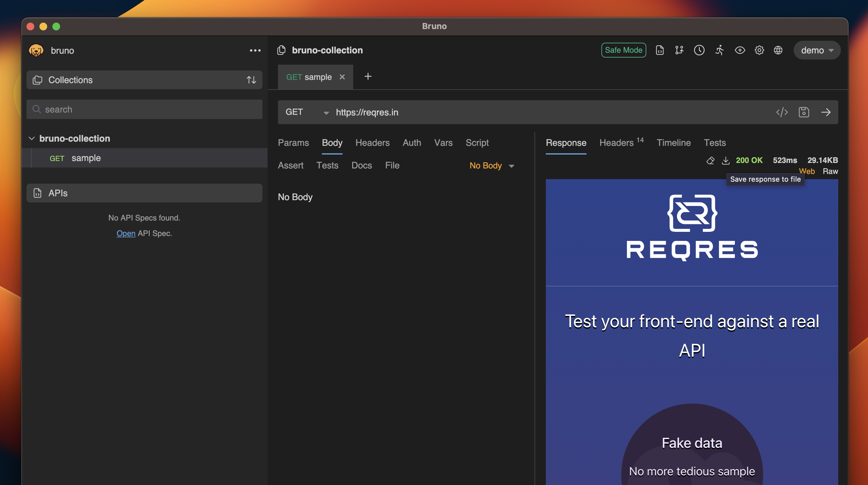Open the Timeline tab

673,143
